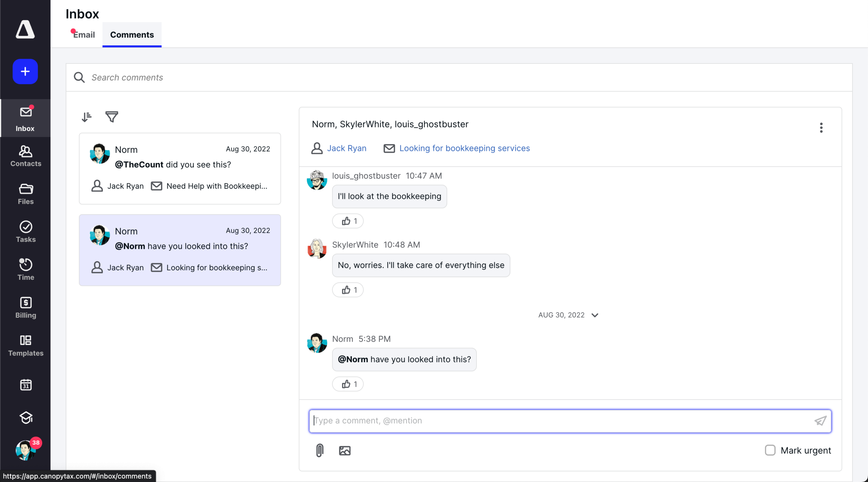Open the thread's three-dot options menu

click(x=821, y=128)
